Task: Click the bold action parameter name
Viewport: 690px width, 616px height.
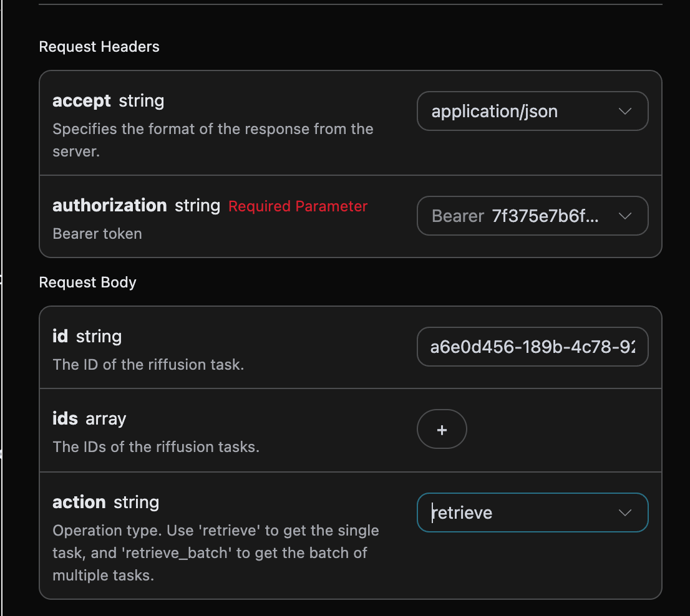Action: (x=79, y=503)
